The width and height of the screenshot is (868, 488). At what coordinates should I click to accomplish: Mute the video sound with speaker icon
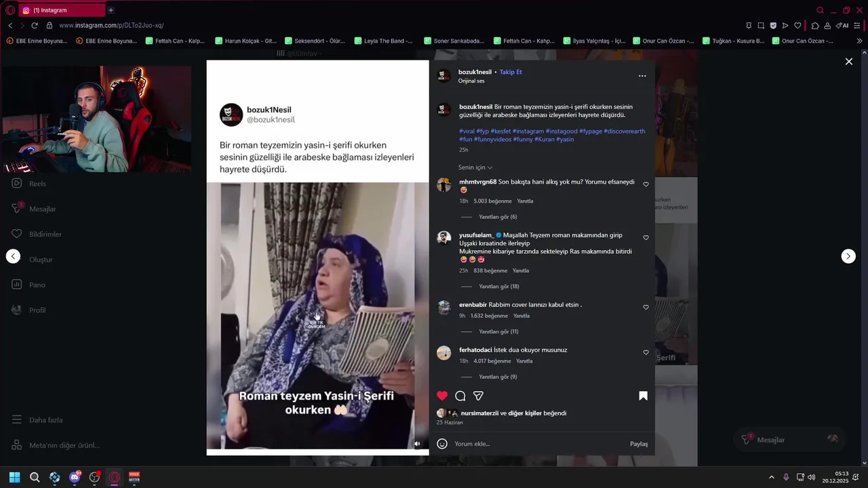tap(417, 444)
